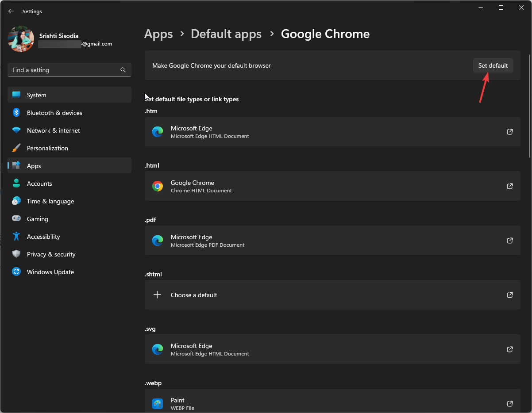Click the search magnifier icon
Viewport: 532px width, 413px height.
pyautogui.click(x=123, y=70)
